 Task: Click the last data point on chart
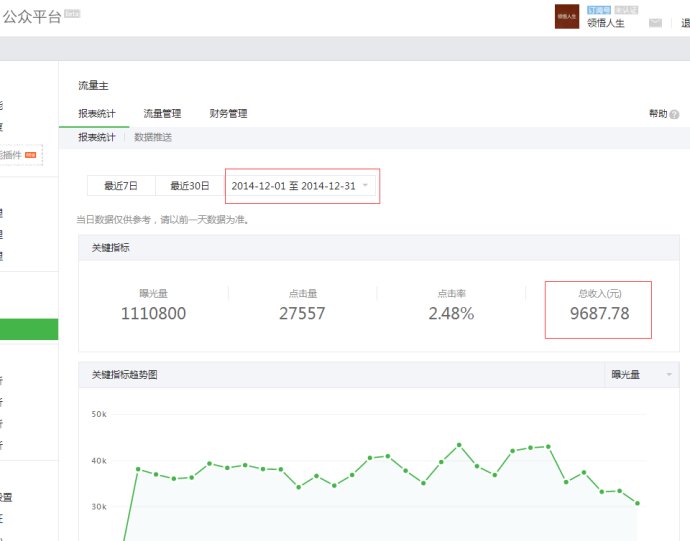637,503
